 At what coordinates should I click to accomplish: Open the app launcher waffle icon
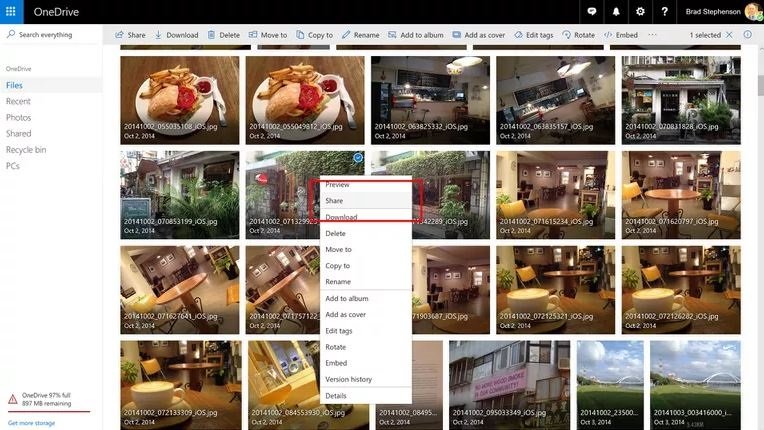(13, 11)
